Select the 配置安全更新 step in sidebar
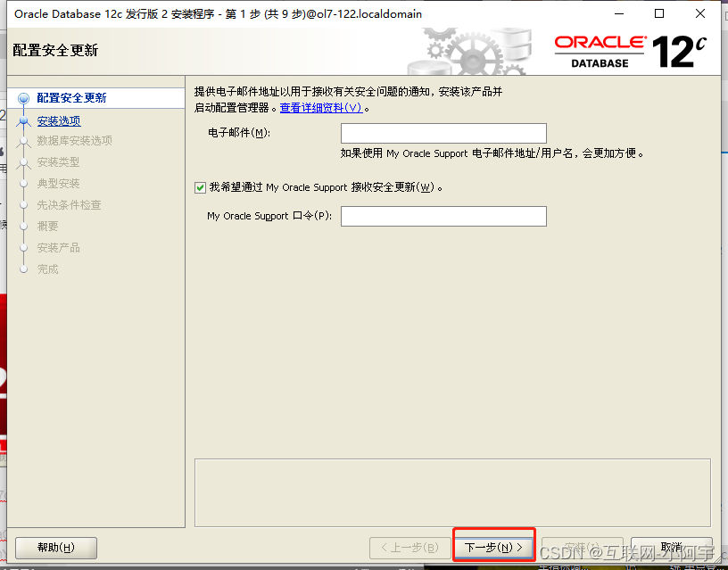Viewport: 728px width, 570px height. (71, 98)
